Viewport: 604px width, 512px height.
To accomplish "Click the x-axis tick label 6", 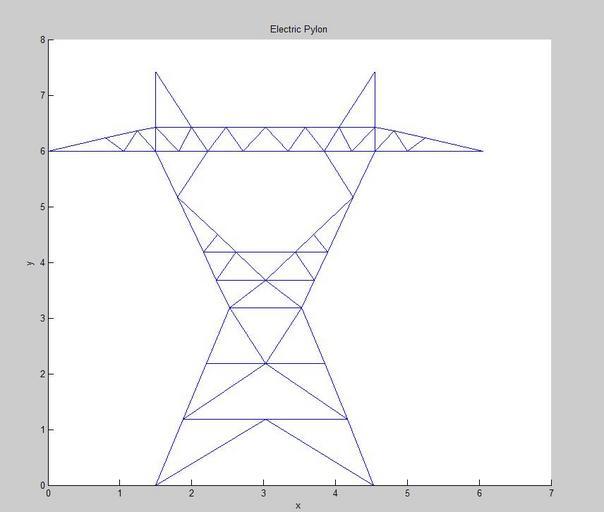I will pyautogui.click(x=479, y=494).
